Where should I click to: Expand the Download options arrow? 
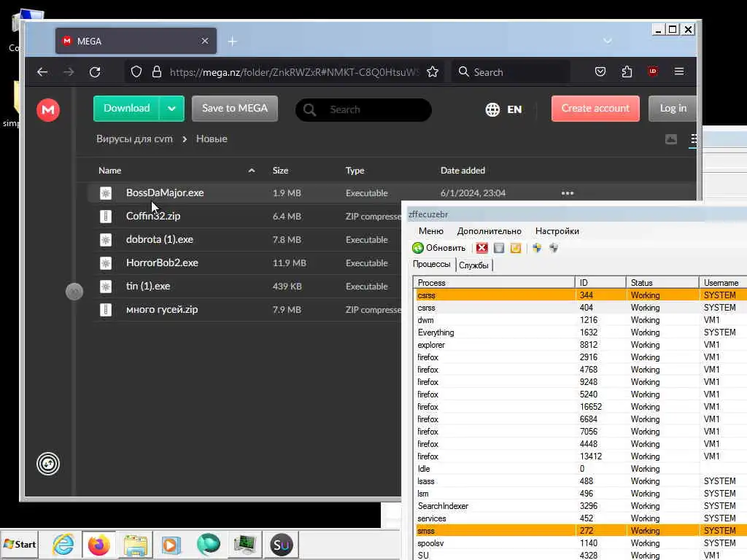(172, 109)
